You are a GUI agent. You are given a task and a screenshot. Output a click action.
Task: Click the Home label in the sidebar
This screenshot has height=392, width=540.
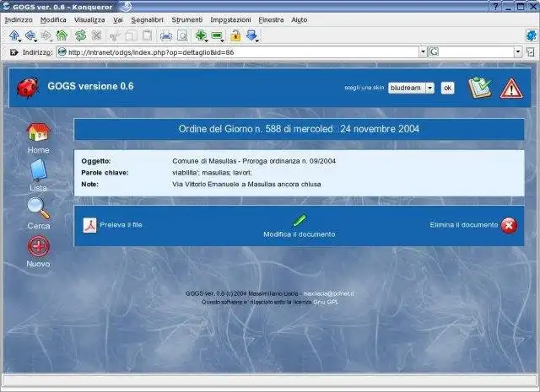[38, 150]
